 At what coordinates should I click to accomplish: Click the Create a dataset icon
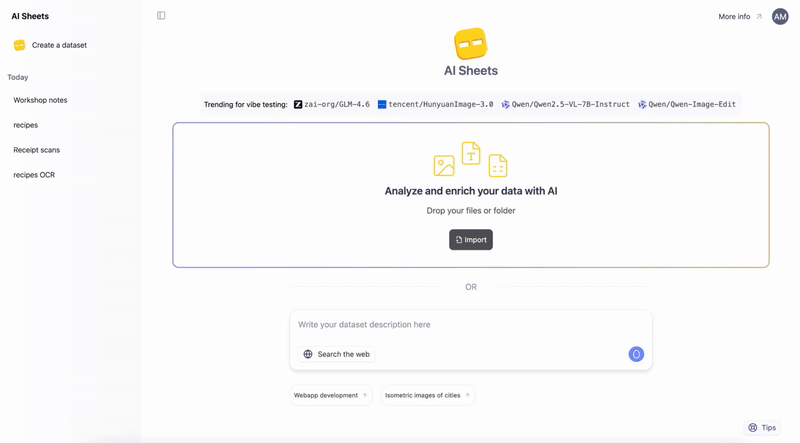(19, 45)
